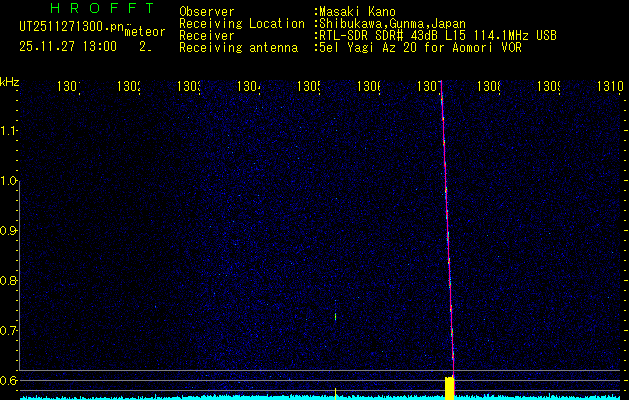
Task: Select the 0.9 kHz axis label
Action: 9,231
